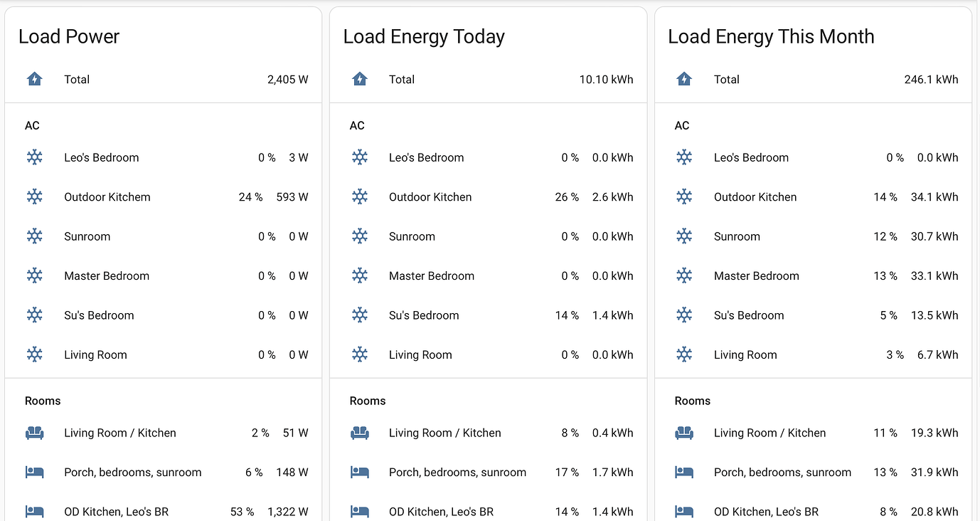The image size is (980, 521).
Task: Select the snowflake icon for Leo's Bedroom AC
Action: 34,157
